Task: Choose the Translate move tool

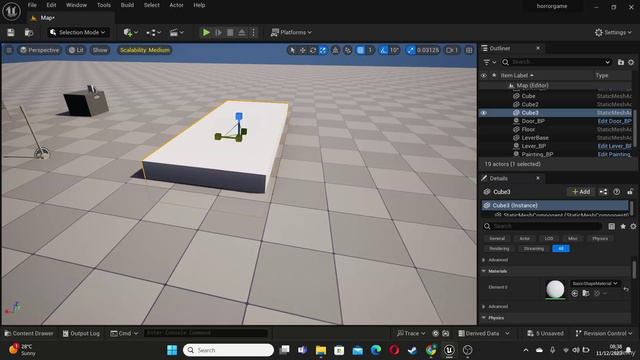Action: (302, 50)
